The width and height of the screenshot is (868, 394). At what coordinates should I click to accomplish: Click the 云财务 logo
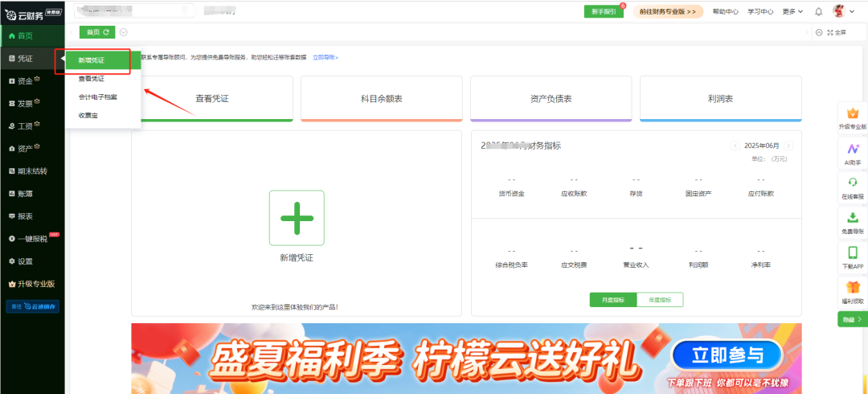[32, 14]
